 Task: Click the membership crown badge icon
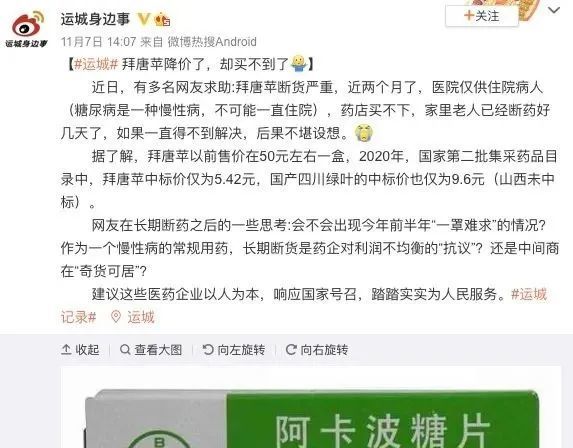[x=162, y=19]
